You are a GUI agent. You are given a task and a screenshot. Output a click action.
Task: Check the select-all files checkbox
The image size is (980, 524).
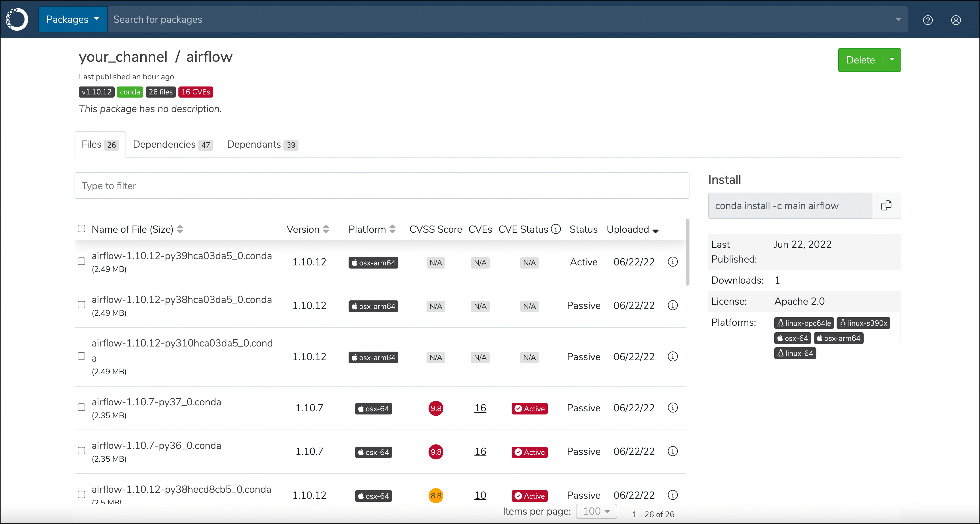click(x=81, y=228)
